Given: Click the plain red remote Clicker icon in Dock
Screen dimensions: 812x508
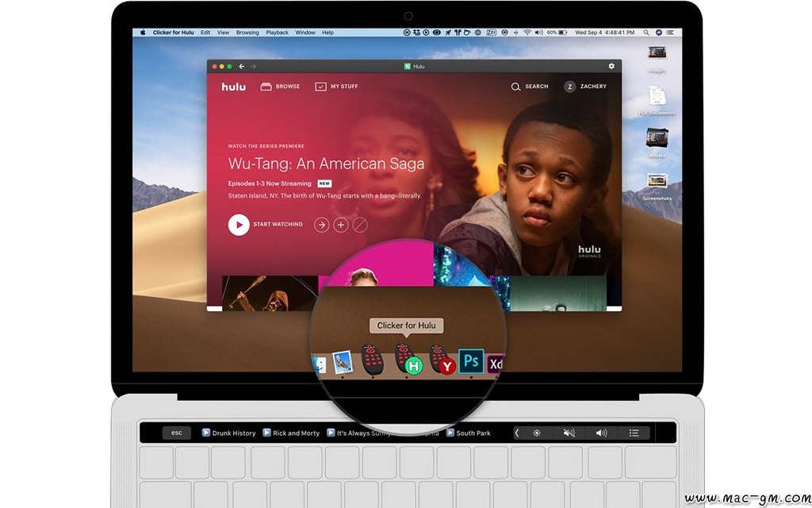Looking at the screenshot, I should tap(373, 360).
